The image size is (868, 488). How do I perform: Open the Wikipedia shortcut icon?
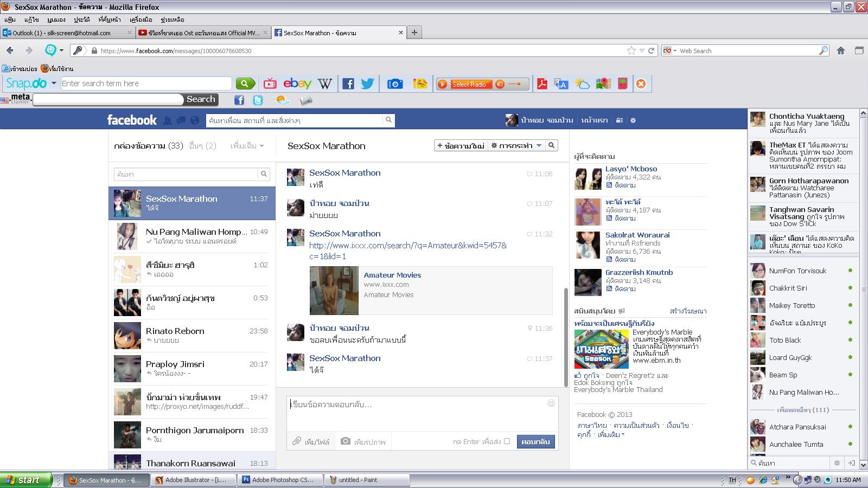pos(325,84)
